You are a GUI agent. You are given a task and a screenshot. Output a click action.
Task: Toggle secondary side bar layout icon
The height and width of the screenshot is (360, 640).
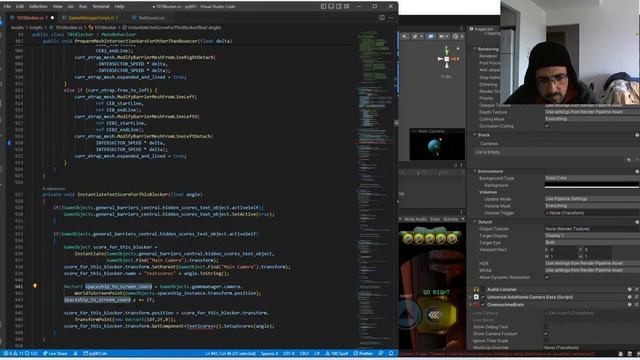[x=339, y=7]
